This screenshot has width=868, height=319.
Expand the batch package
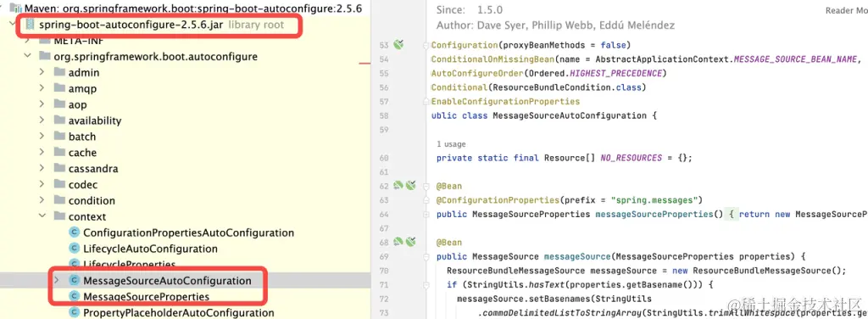[42, 137]
